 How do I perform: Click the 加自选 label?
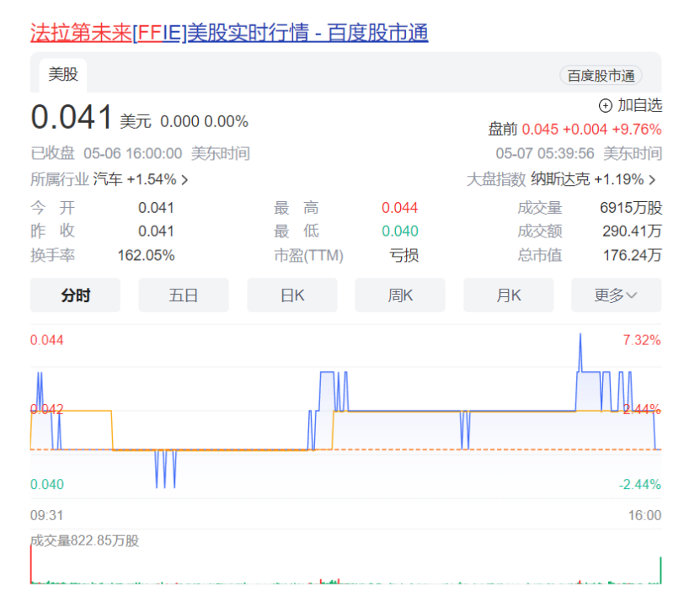[x=639, y=105]
